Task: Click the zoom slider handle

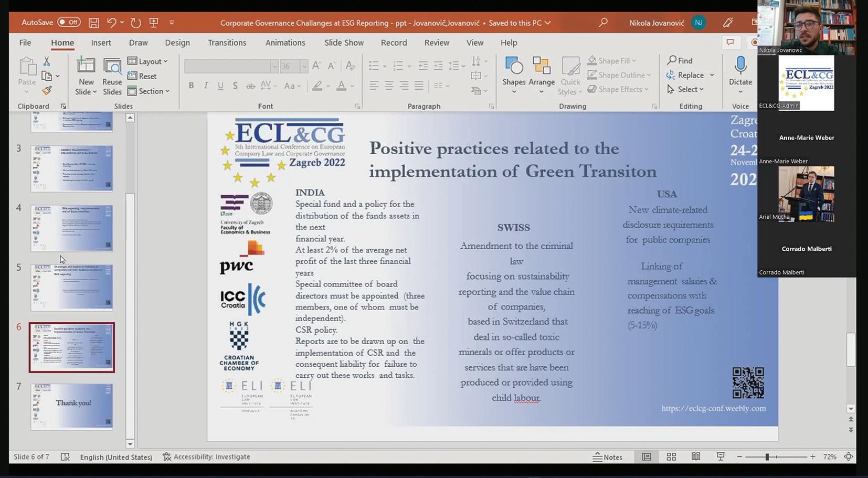Action: click(767, 457)
